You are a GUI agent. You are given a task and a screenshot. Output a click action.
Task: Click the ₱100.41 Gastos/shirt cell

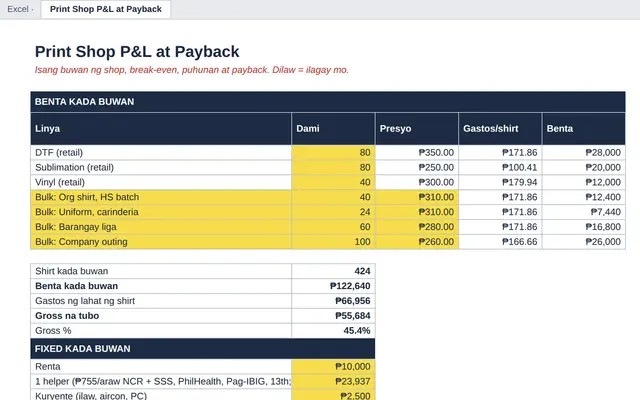500,167
